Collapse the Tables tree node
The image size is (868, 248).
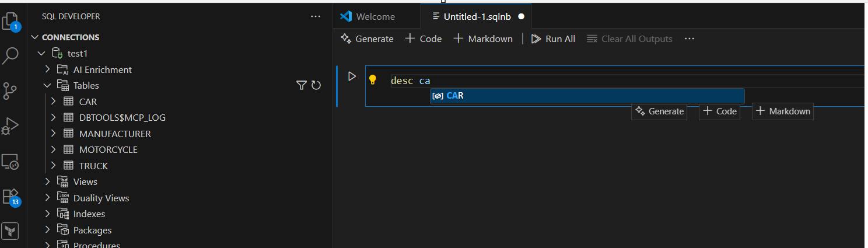pyautogui.click(x=47, y=86)
